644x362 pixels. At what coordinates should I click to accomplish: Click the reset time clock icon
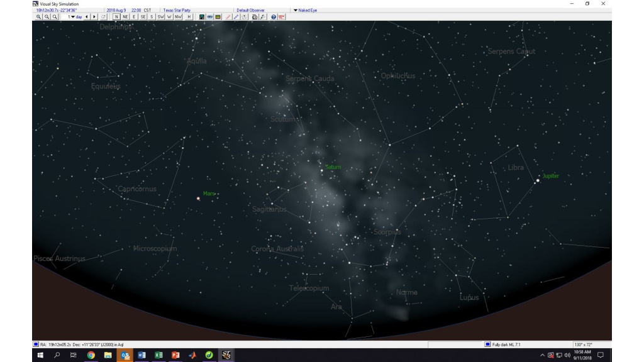click(104, 17)
